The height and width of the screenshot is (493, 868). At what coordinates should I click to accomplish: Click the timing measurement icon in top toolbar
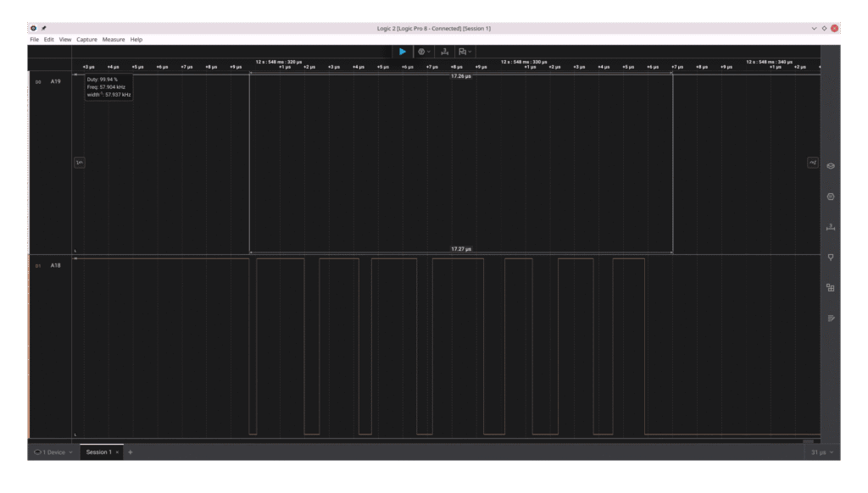click(x=444, y=52)
